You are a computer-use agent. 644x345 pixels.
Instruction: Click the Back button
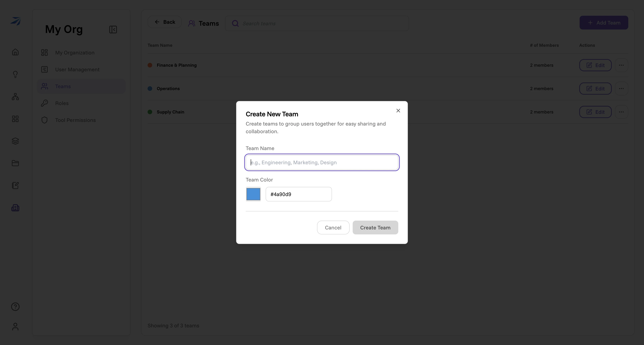(164, 22)
